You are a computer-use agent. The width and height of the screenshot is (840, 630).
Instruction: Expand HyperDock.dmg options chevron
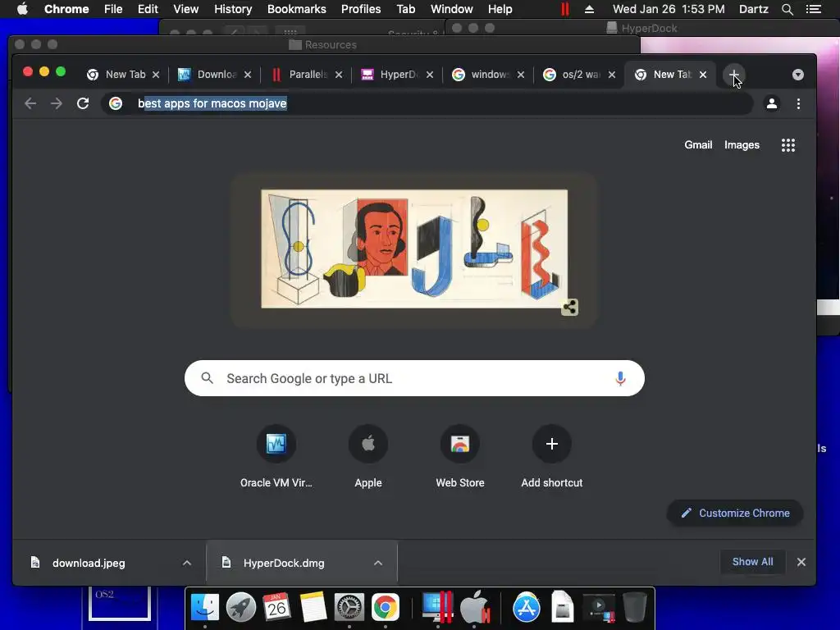tap(377, 563)
